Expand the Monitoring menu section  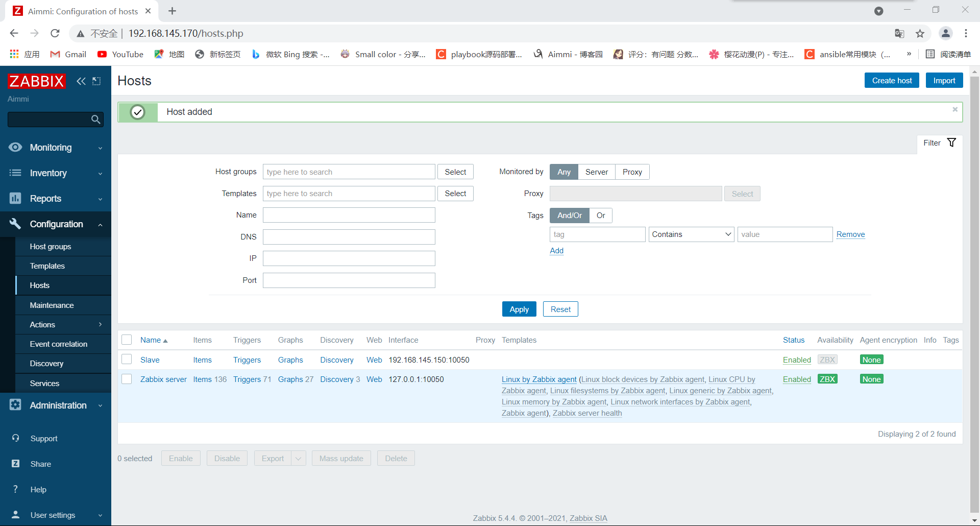pos(101,148)
